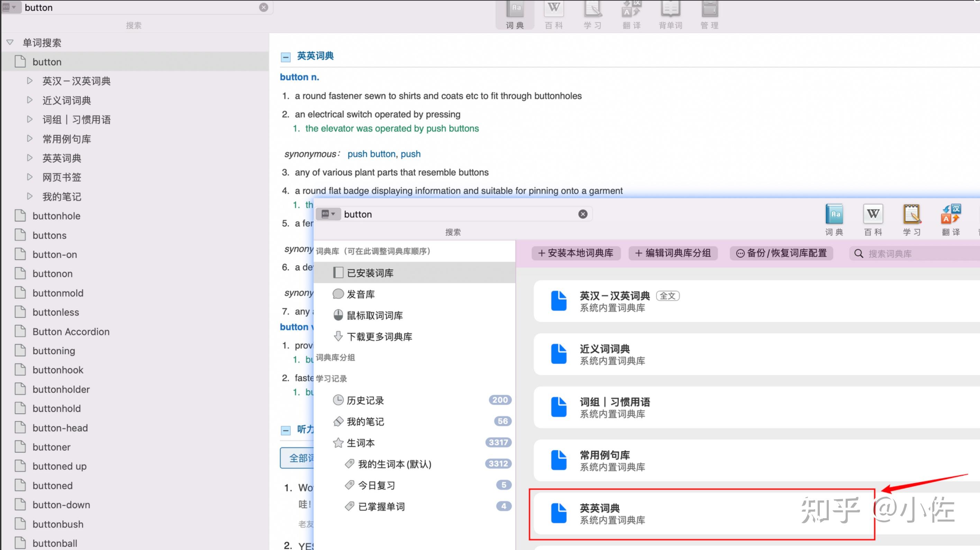Click synonym link push button
Screen dimensions: 980x550
tap(371, 154)
